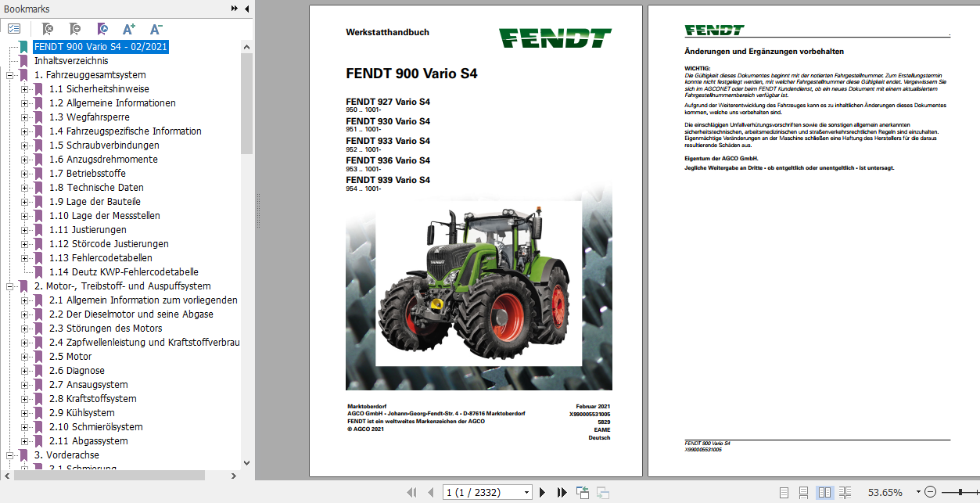The image size is (980, 503).
Task: Increase bookmark text size with A+
Action: [129, 29]
